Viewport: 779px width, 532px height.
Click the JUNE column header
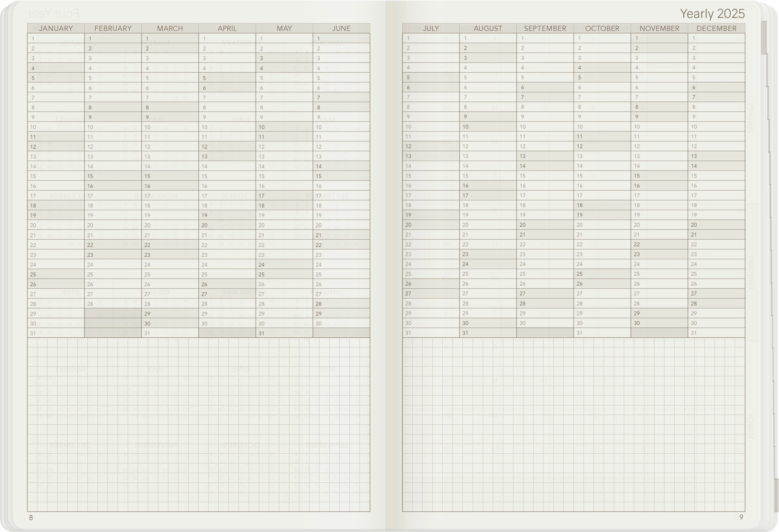(341, 28)
